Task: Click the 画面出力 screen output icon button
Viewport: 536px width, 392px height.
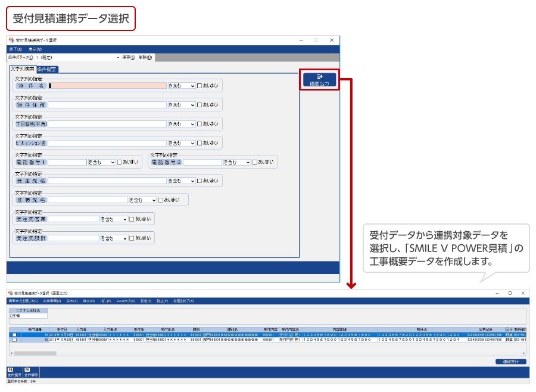Action: pos(320,79)
